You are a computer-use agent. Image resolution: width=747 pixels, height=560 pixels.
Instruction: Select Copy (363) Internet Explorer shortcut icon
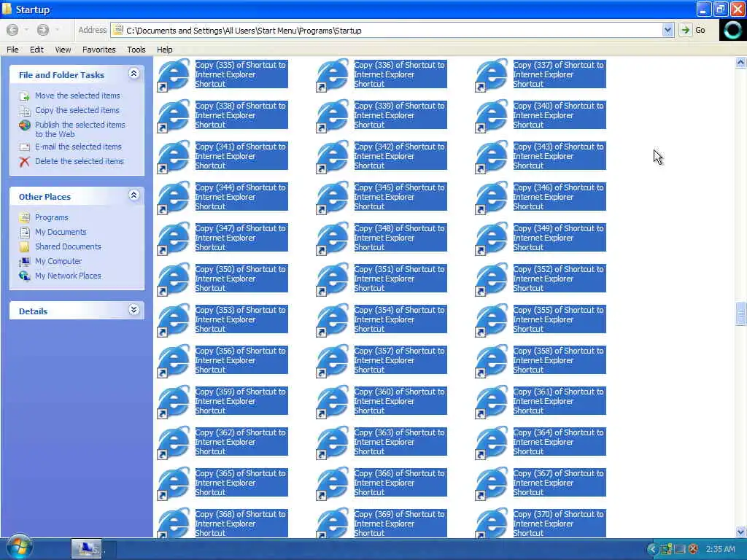point(333,443)
